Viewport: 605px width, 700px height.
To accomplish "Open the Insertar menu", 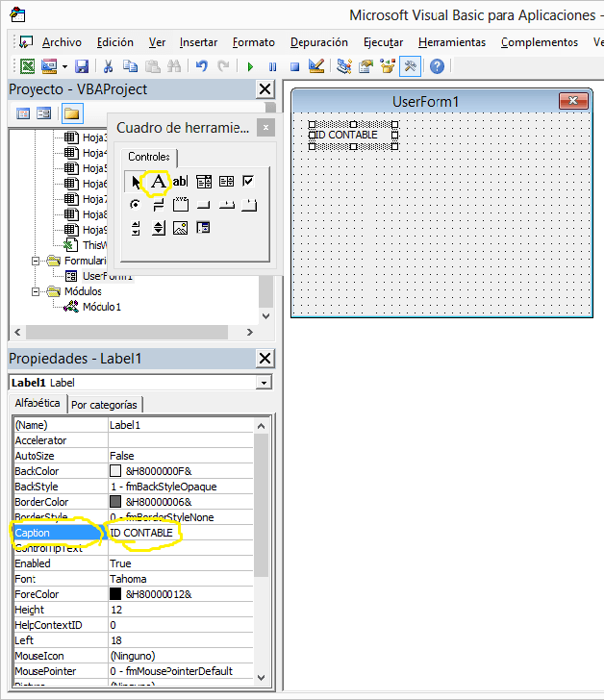I will (x=198, y=42).
